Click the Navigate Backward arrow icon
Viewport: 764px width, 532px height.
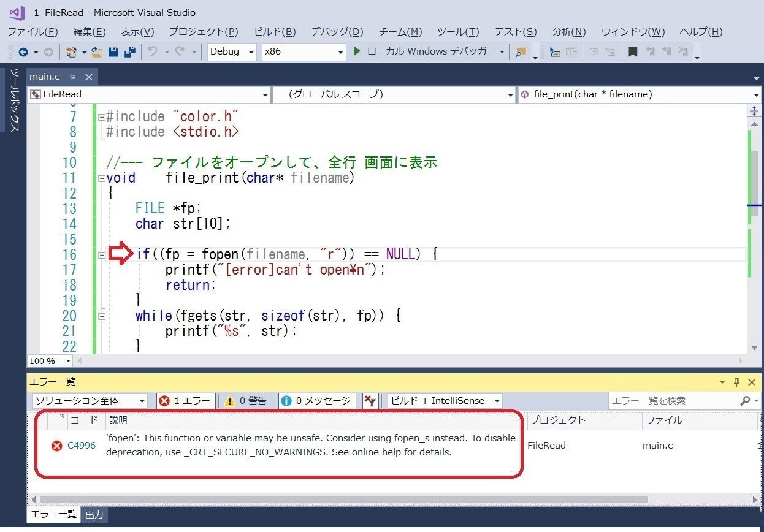tap(23, 52)
